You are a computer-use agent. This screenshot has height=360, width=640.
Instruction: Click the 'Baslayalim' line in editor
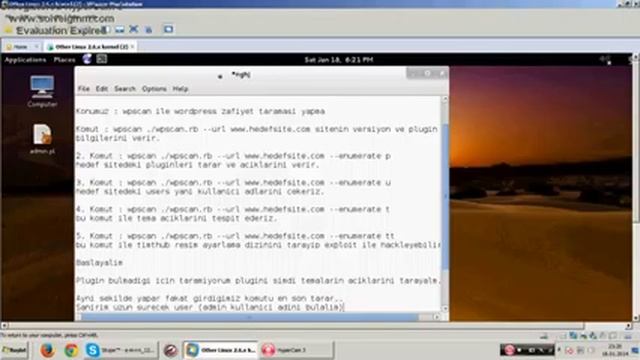tap(99, 263)
